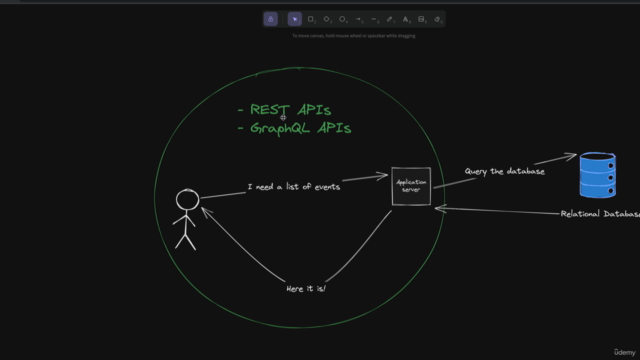Toggle the keep-tool-active lock button
Viewport: 640px width, 360px height.
[x=270, y=19]
